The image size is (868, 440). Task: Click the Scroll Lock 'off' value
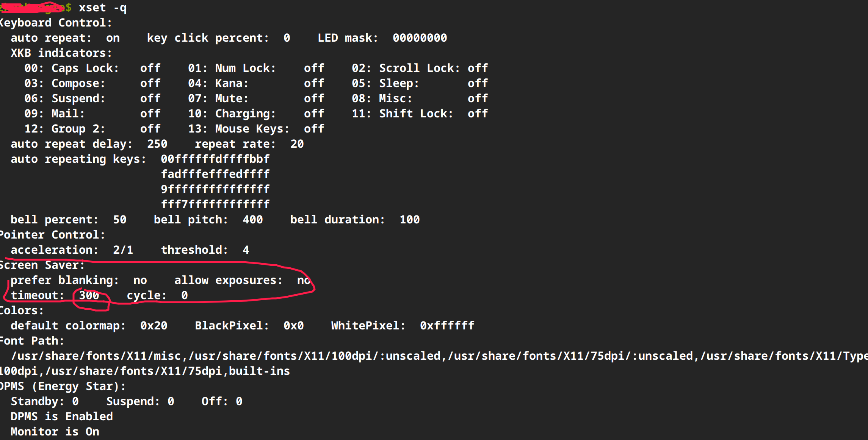click(x=478, y=68)
